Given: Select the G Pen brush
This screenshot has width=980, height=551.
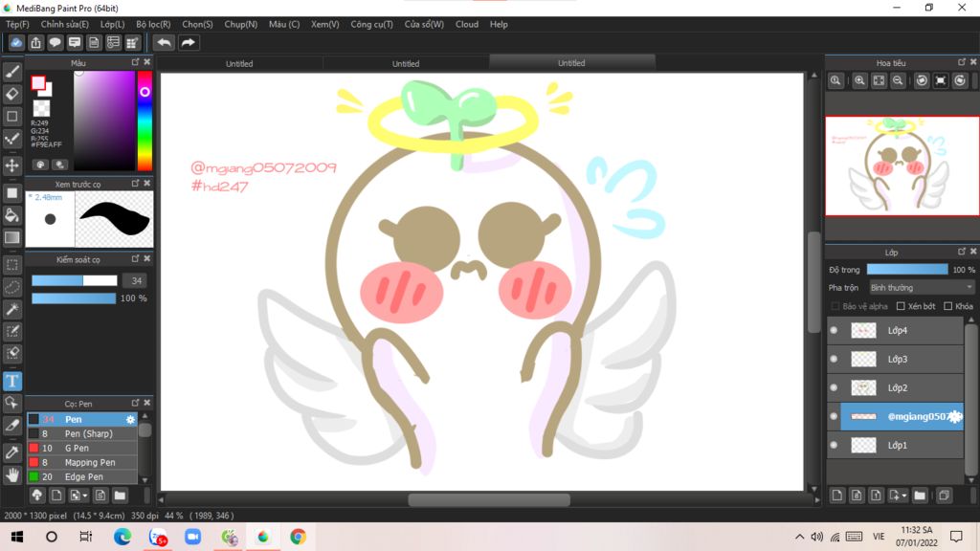Looking at the screenshot, I should 82,448.
